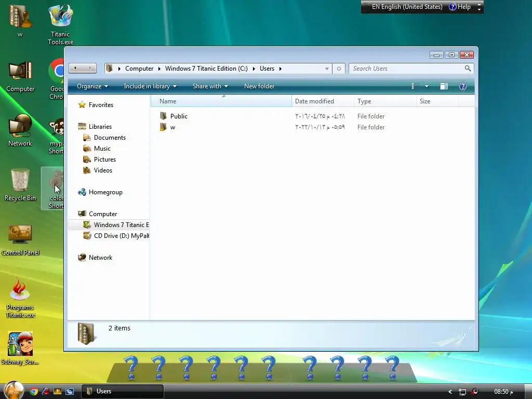This screenshot has width=532, height=399.
Task: Toggle the preview pane icon
Action: pos(444,86)
